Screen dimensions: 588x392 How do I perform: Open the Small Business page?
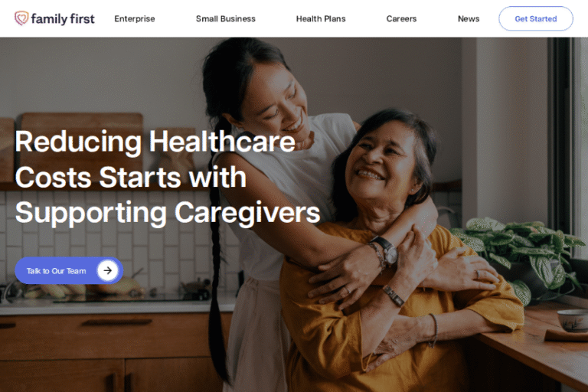(x=225, y=18)
